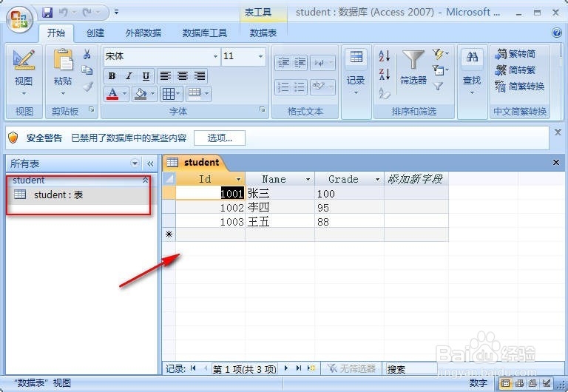Convert traditional to simplified (繁转简)
The width and height of the screenshot is (568, 392).
(515, 54)
